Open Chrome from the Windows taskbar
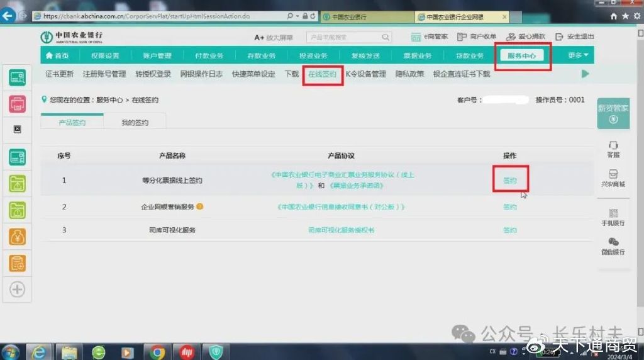 [x=157, y=352]
